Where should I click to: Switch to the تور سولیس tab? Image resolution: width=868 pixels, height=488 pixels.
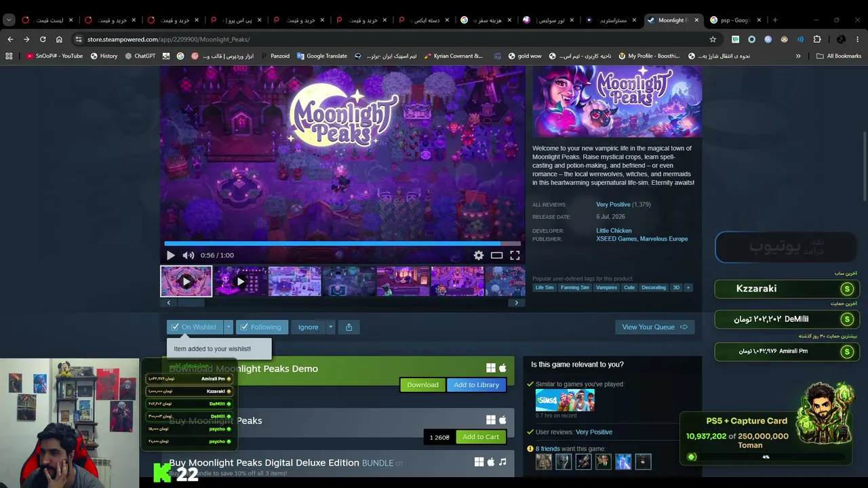pyautogui.click(x=548, y=20)
